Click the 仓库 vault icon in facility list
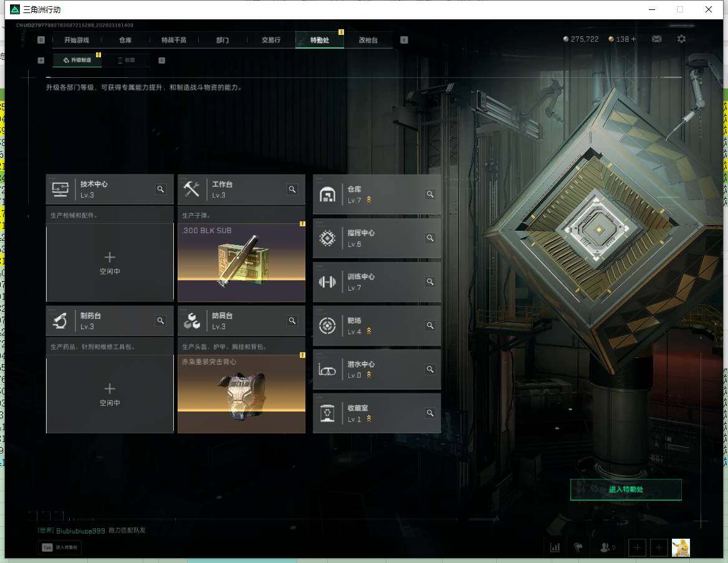This screenshot has height=563, width=728. [x=327, y=194]
